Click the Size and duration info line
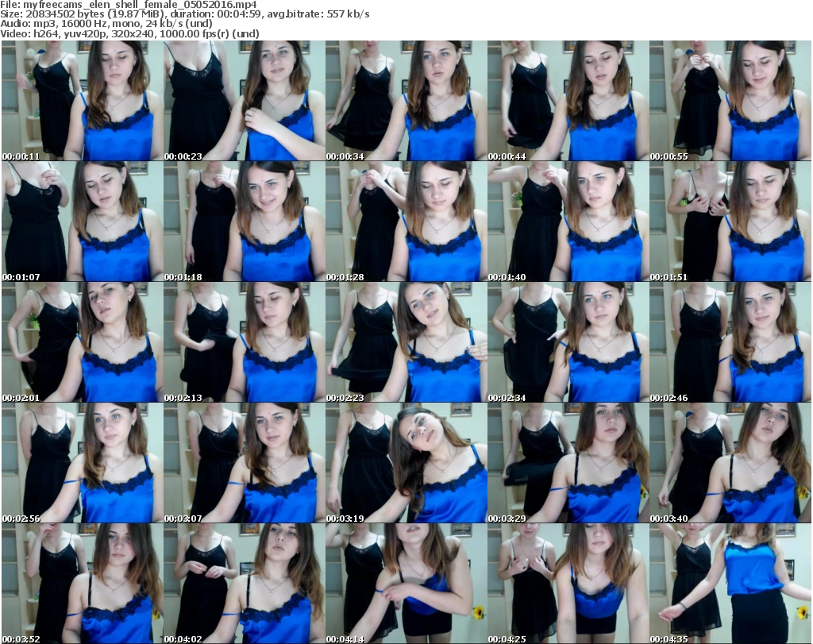 pyautogui.click(x=185, y=14)
